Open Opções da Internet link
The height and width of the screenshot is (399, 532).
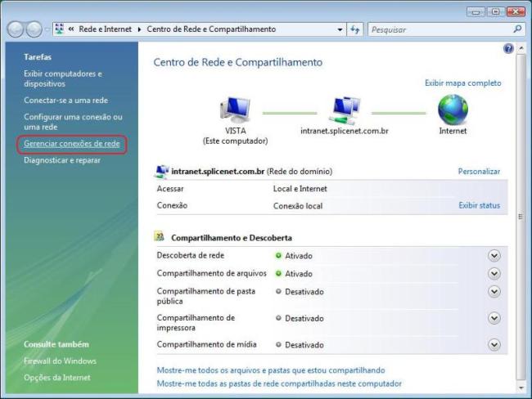pos(57,378)
